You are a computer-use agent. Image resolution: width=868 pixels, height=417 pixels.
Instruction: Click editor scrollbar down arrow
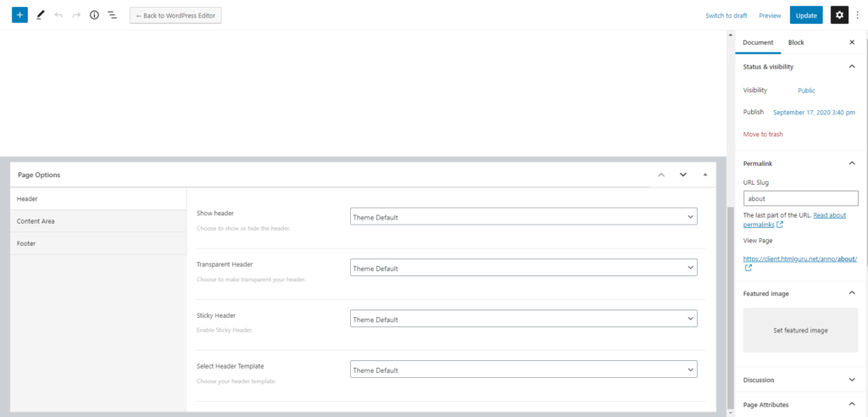click(730, 413)
